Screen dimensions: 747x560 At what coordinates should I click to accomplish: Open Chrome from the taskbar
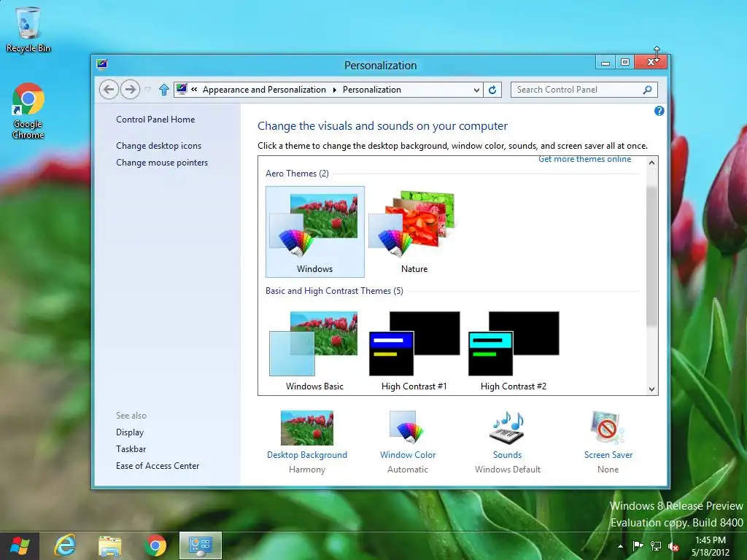click(x=155, y=545)
